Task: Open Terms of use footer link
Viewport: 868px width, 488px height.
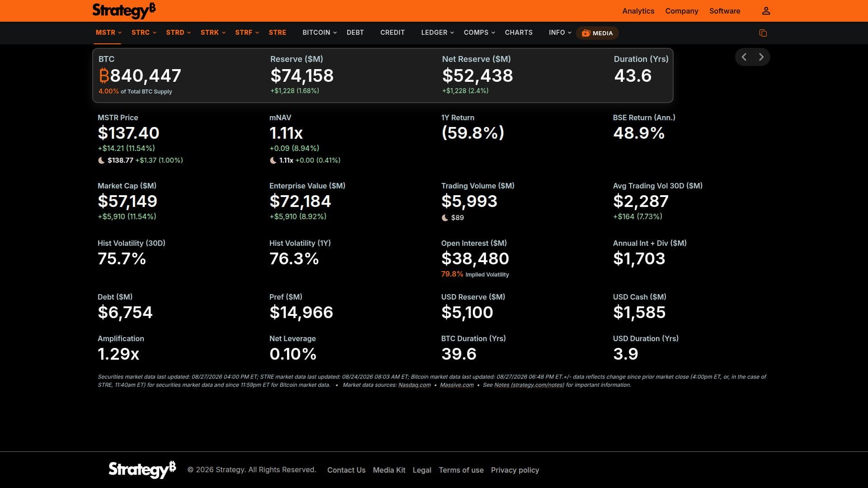Action: pyautogui.click(x=461, y=470)
